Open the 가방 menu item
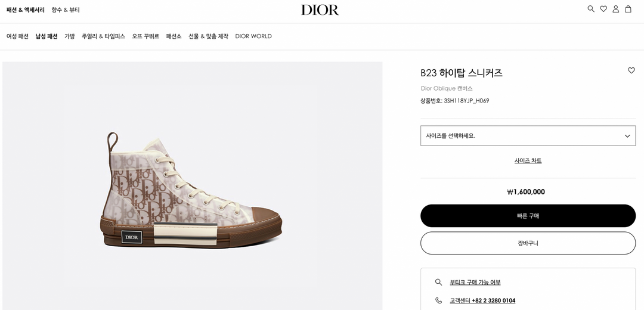Viewport: 644px width, 310px height. pyautogui.click(x=69, y=36)
